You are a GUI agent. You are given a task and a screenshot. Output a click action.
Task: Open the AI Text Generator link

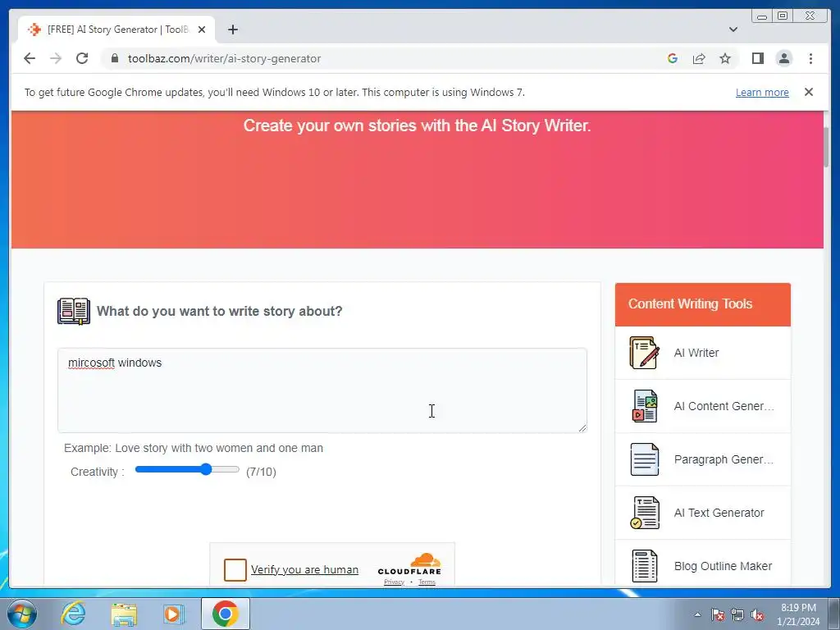[719, 513]
